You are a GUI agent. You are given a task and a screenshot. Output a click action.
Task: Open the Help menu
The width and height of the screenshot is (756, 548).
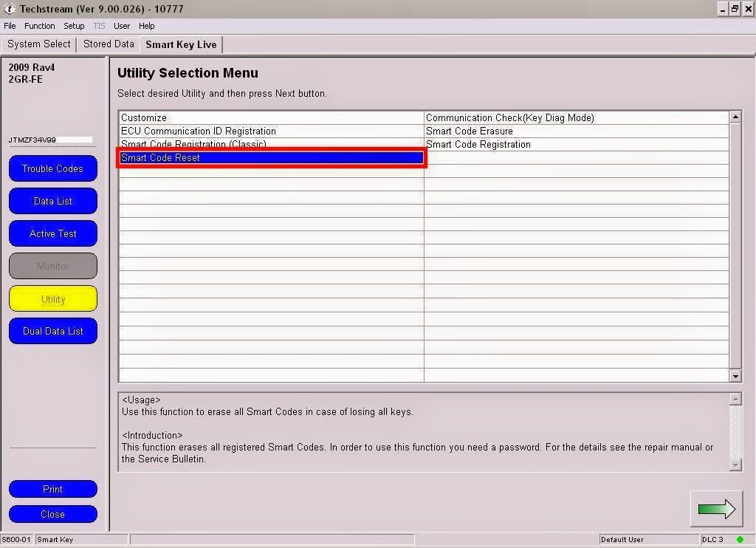click(x=147, y=26)
